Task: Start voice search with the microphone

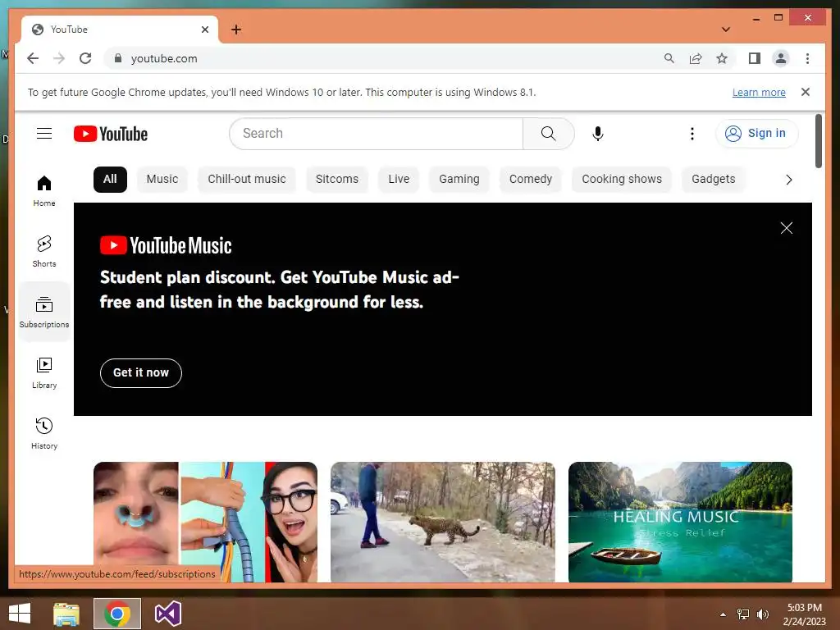Action: tap(598, 134)
